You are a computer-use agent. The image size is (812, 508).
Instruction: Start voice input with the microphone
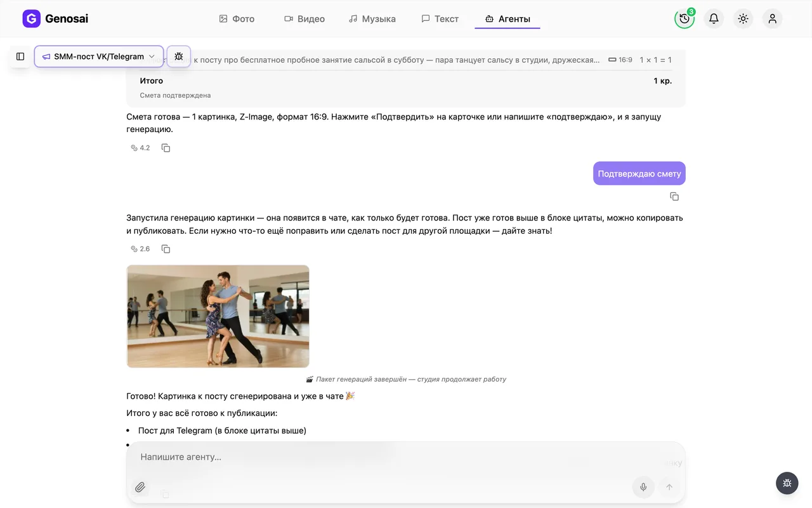coord(643,487)
